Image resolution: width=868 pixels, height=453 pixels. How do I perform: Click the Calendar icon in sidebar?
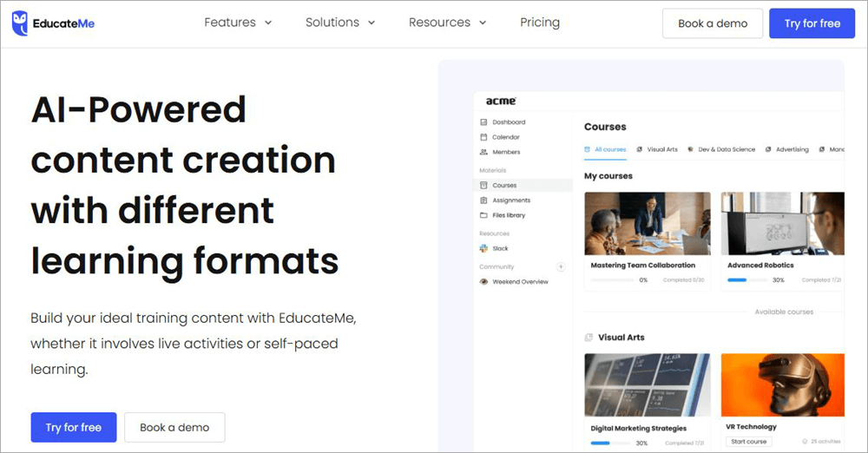483,137
